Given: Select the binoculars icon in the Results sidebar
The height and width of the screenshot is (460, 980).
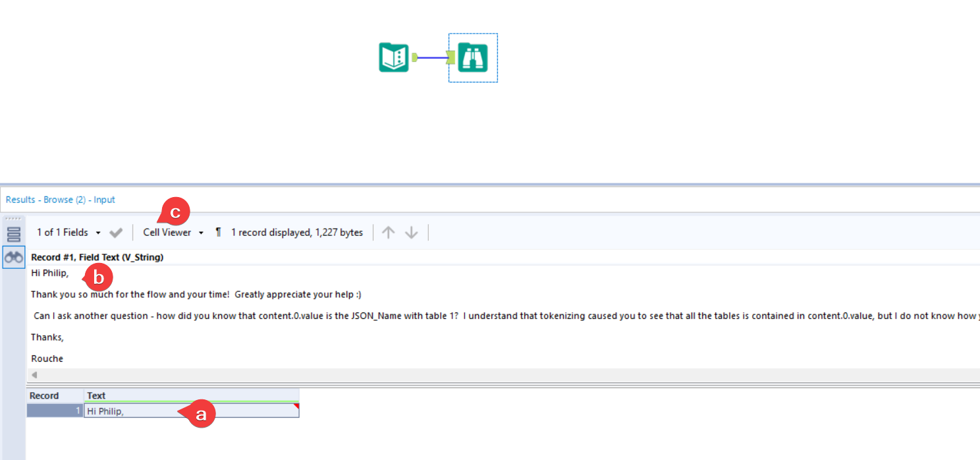Looking at the screenshot, I should (x=13, y=257).
